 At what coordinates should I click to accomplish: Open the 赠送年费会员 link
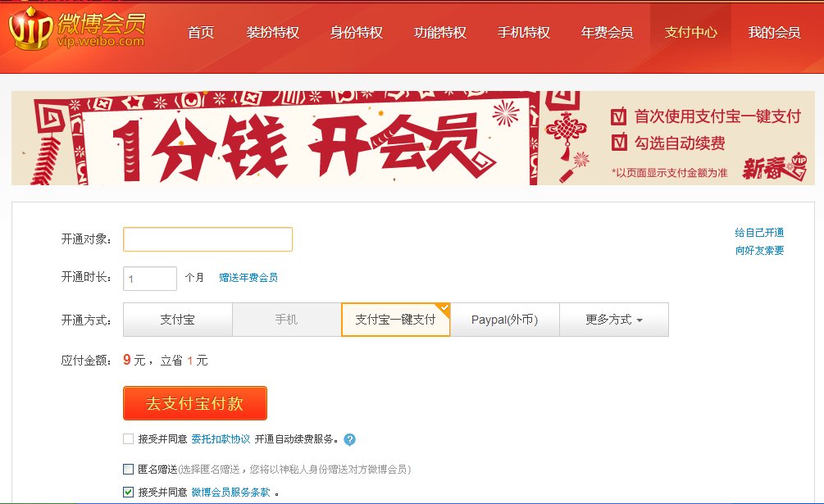point(250,278)
